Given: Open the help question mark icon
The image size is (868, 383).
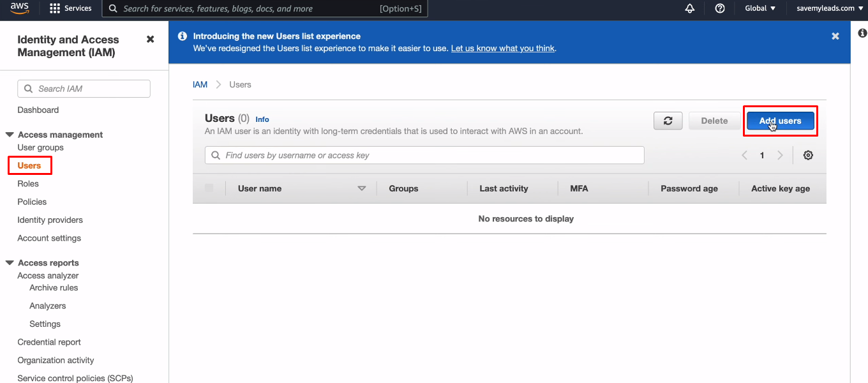Looking at the screenshot, I should (x=720, y=8).
